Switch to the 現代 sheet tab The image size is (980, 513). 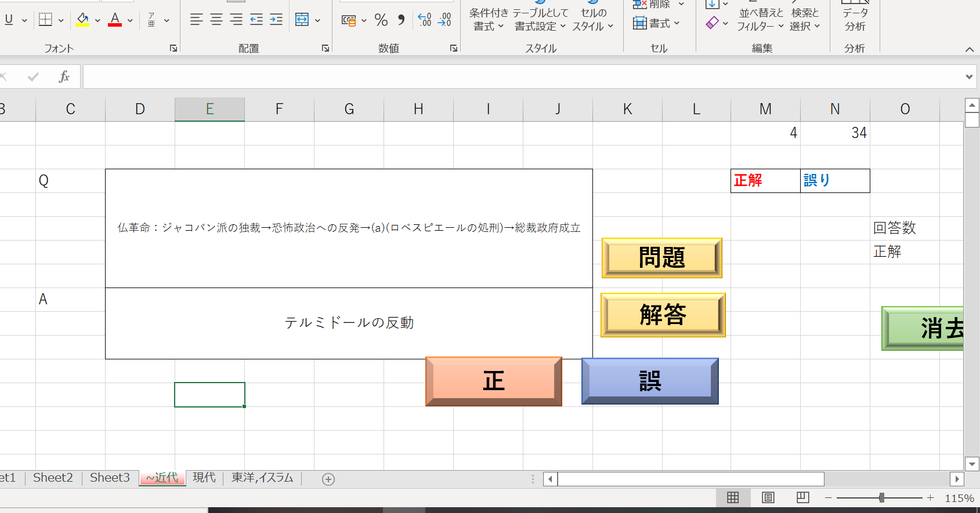click(x=204, y=478)
